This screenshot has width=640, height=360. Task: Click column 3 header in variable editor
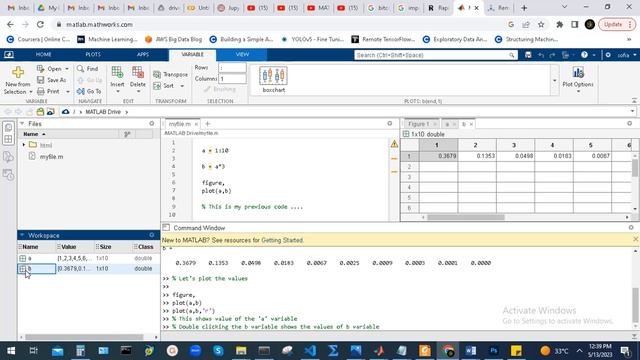(x=514, y=145)
